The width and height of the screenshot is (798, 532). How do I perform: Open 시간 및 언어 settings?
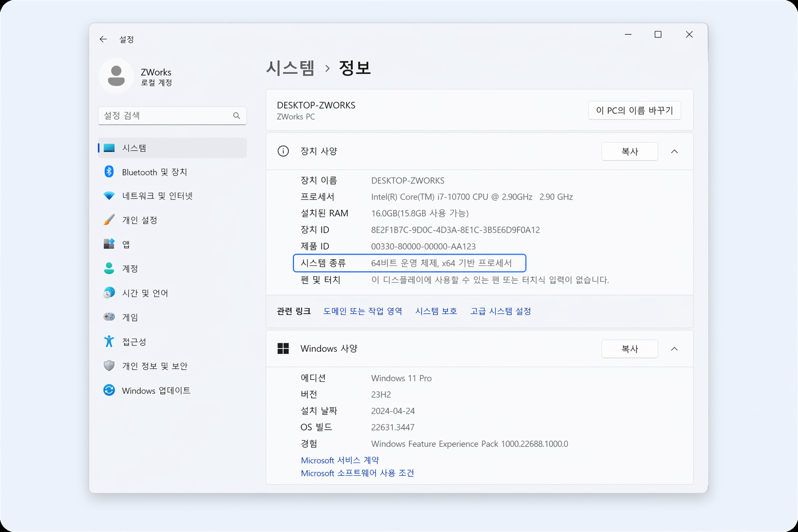tap(172, 292)
